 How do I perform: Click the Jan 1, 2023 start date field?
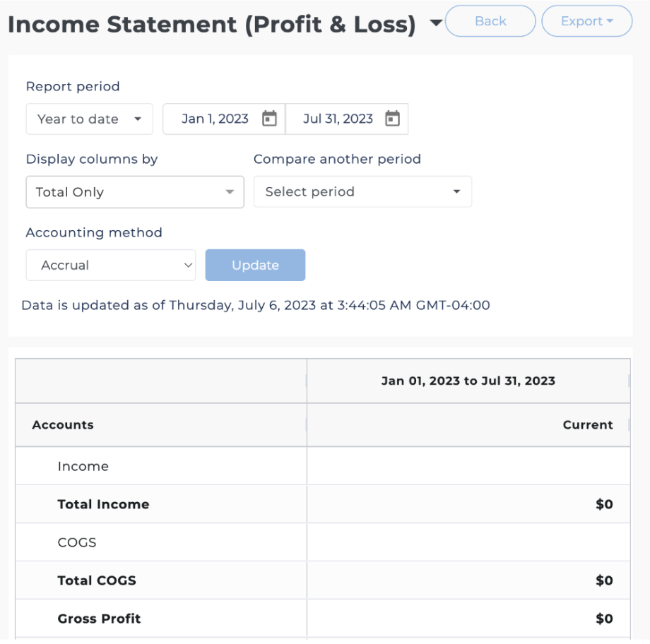click(x=215, y=119)
